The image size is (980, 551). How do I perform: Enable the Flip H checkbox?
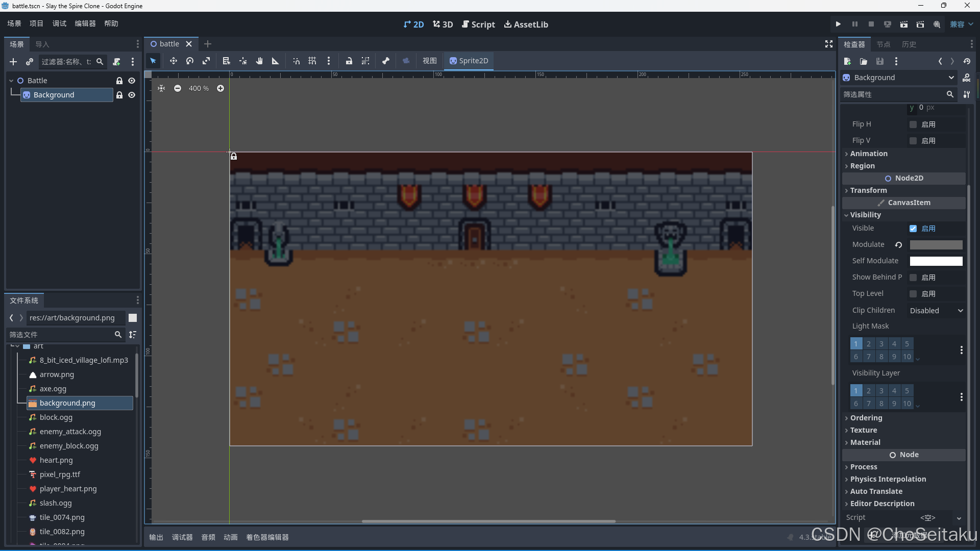point(913,124)
